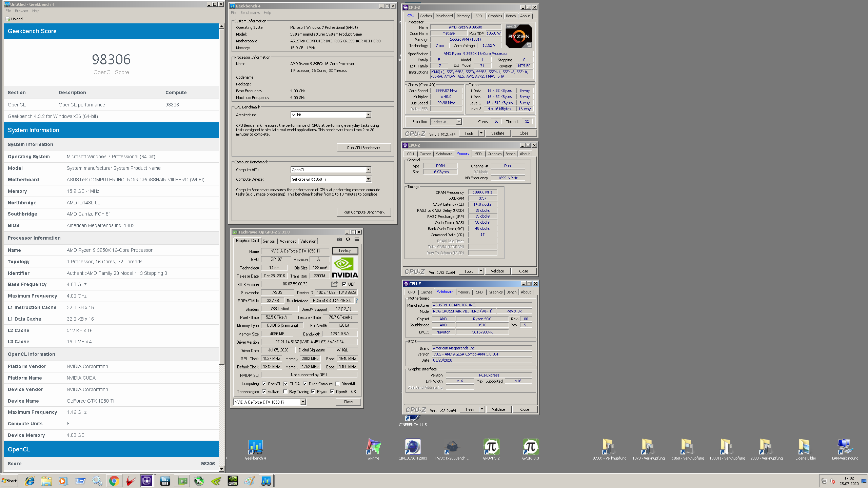
Task: Click the GPU-Z screenshot camera icon
Action: (339, 240)
